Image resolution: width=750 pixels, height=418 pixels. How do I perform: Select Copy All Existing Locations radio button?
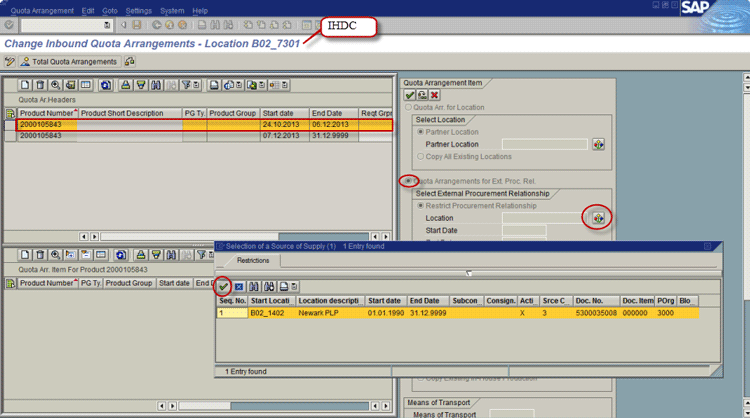tap(420, 156)
